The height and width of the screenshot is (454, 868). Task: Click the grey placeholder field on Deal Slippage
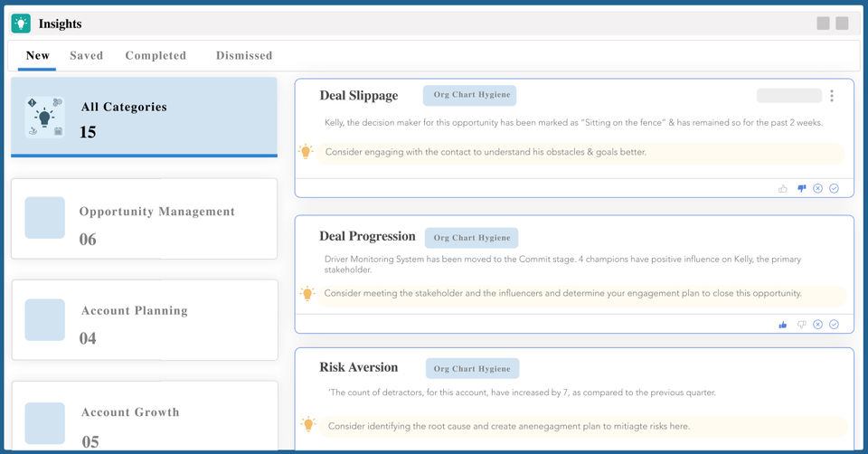click(789, 95)
